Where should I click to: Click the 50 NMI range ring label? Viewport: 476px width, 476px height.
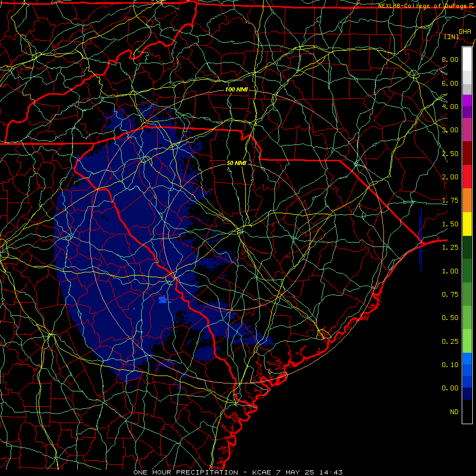point(236,163)
